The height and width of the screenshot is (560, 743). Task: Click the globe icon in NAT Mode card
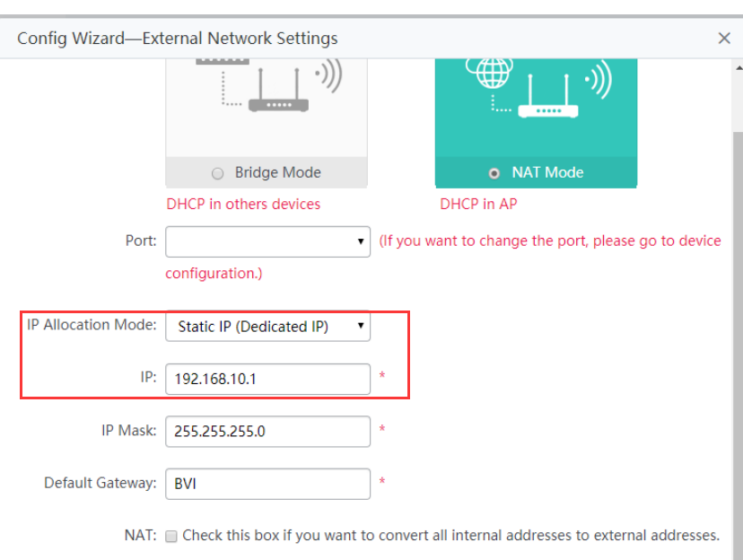[491, 73]
